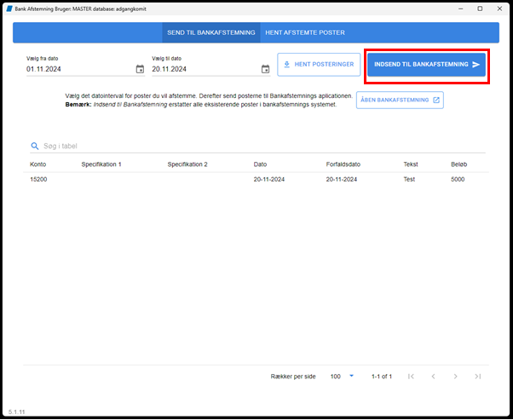
Task: Open Åben bankafstemning external link button
Action: pyautogui.click(x=400, y=100)
